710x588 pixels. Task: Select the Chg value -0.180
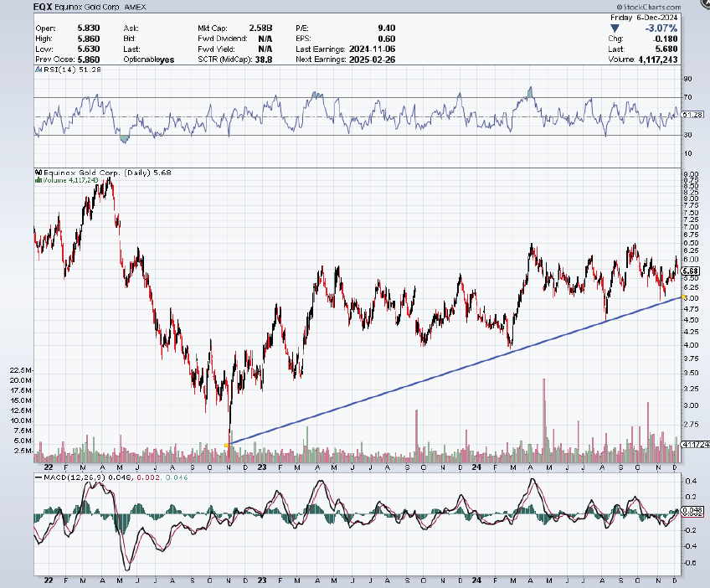pos(666,39)
